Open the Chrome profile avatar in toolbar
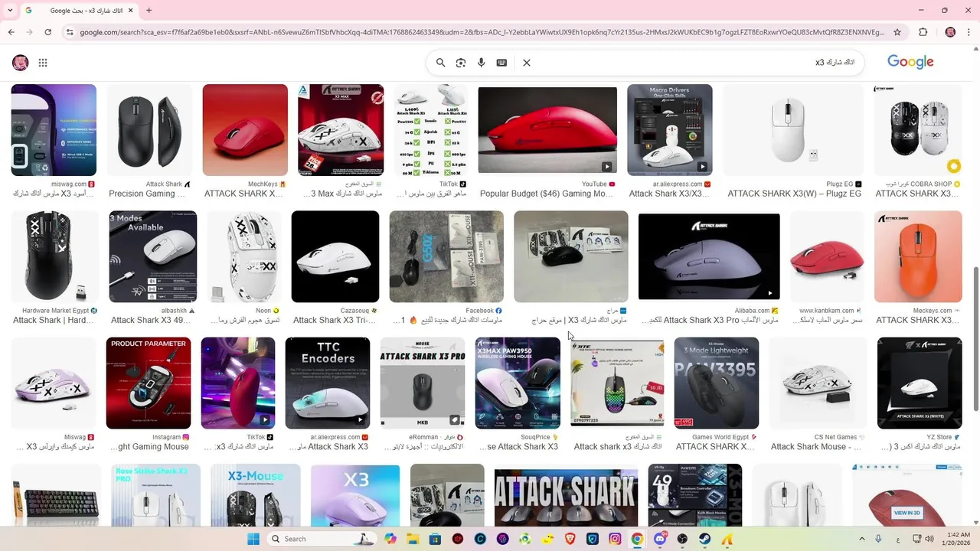Screen dimensions: 980x551 (950, 32)
